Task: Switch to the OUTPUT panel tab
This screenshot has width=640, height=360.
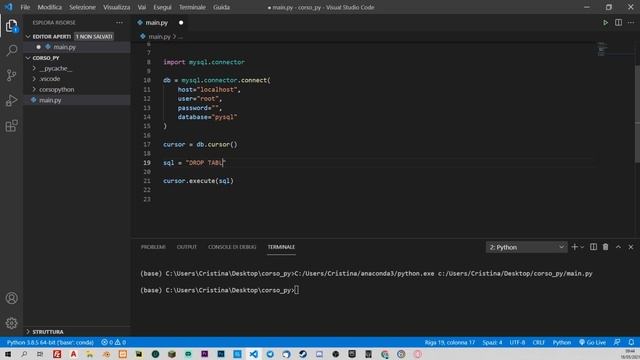Action: [187, 247]
